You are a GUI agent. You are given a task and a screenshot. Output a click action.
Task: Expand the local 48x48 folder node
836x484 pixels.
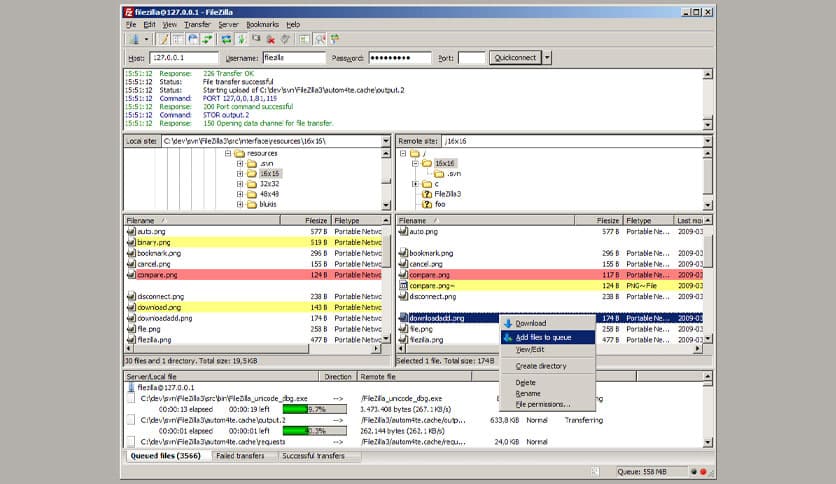(x=240, y=194)
